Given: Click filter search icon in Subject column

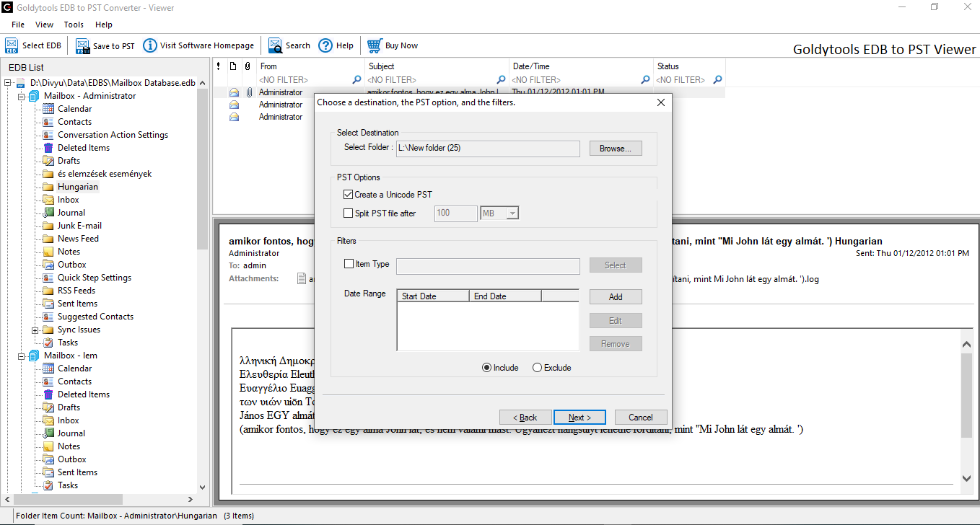Looking at the screenshot, I should (x=501, y=80).
